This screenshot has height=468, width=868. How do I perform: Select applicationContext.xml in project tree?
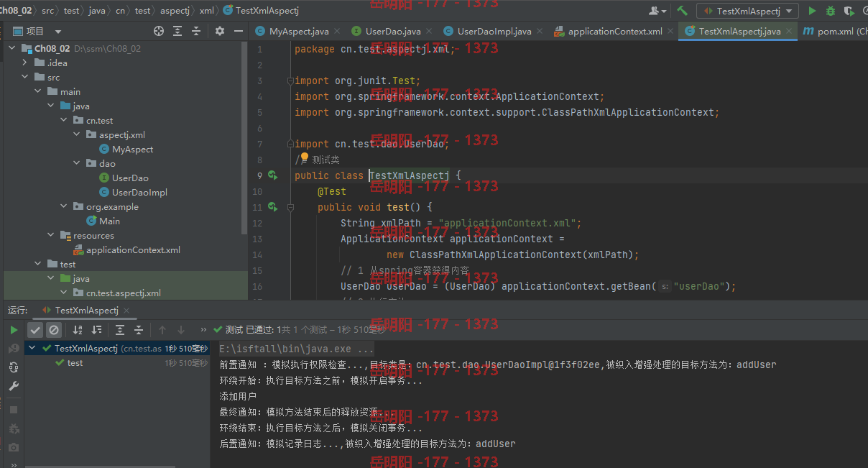126,249
